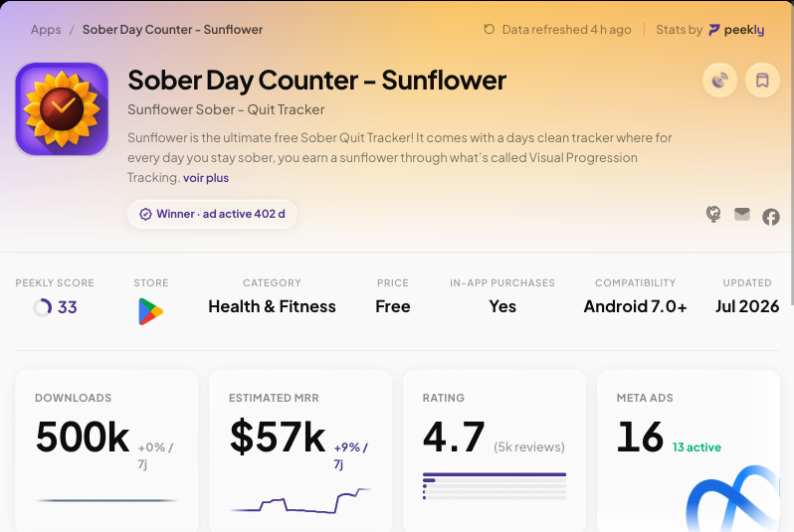This screenshot has height=532, width=794.
Task: Click the Winner ad active 402 d badge
Action: 212,214
